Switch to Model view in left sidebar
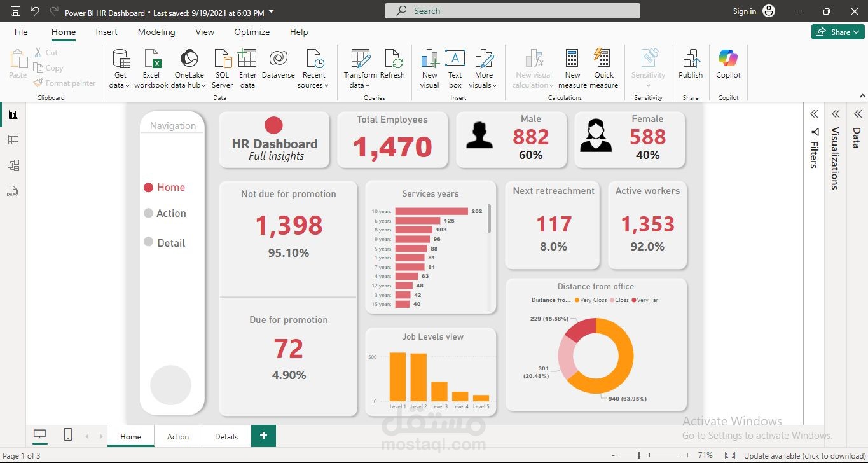The image size is (868, 463). point(13,165)
